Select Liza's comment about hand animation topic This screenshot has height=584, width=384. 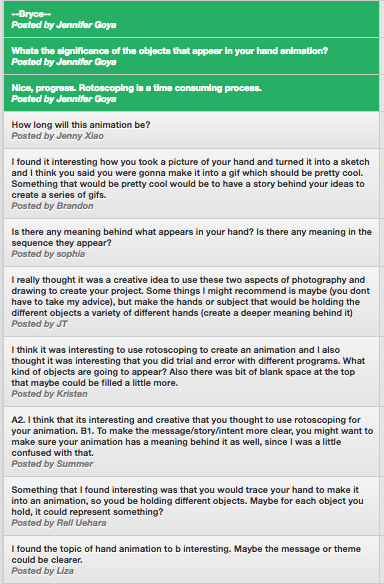[x=191, y=560]
